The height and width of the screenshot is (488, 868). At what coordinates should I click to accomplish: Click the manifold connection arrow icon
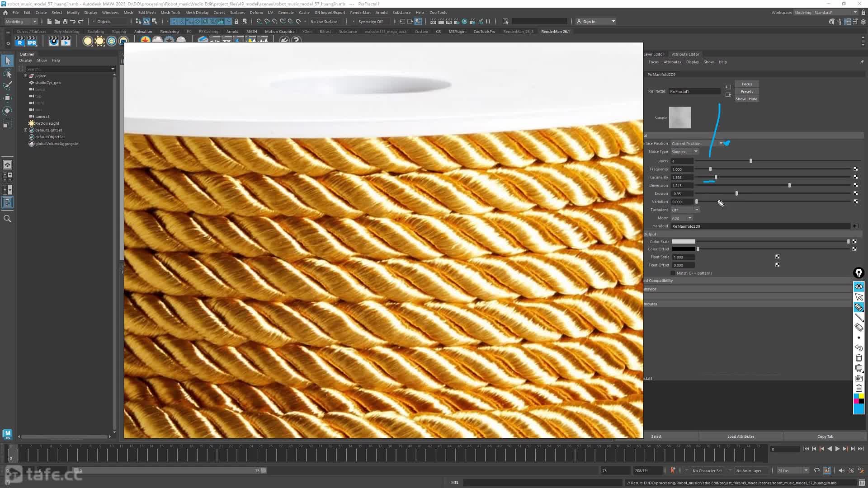(x=856, y=226)
